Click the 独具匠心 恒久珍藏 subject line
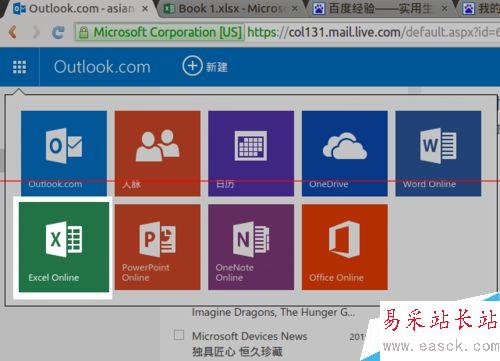Screen dimensions: 500x361 [x=237, y=352]
